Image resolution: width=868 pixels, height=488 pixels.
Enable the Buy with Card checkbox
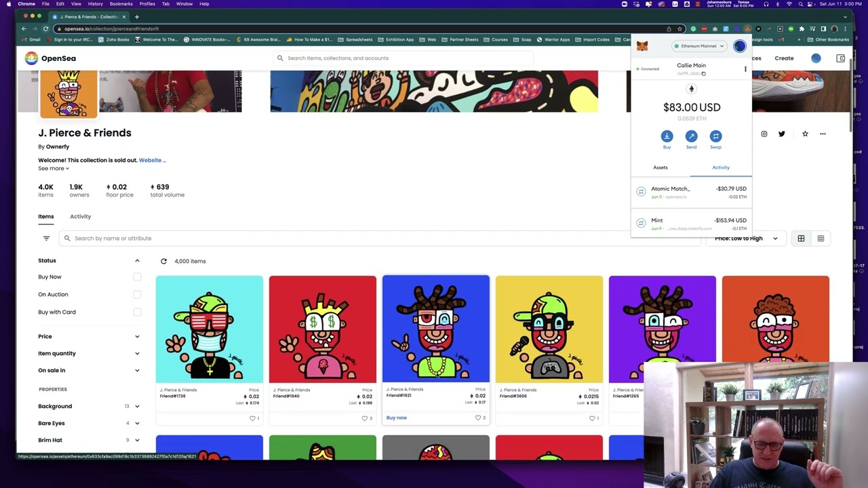tap(137, 312)
